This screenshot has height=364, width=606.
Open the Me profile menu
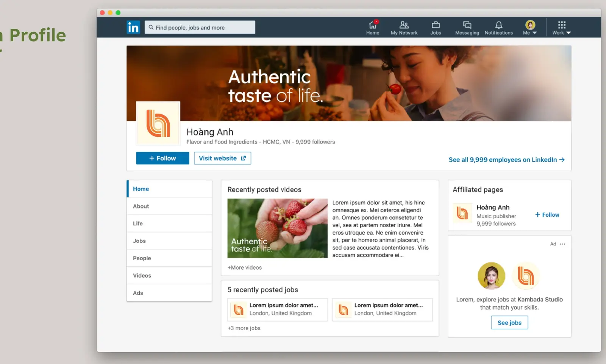(x=530, y=28)
